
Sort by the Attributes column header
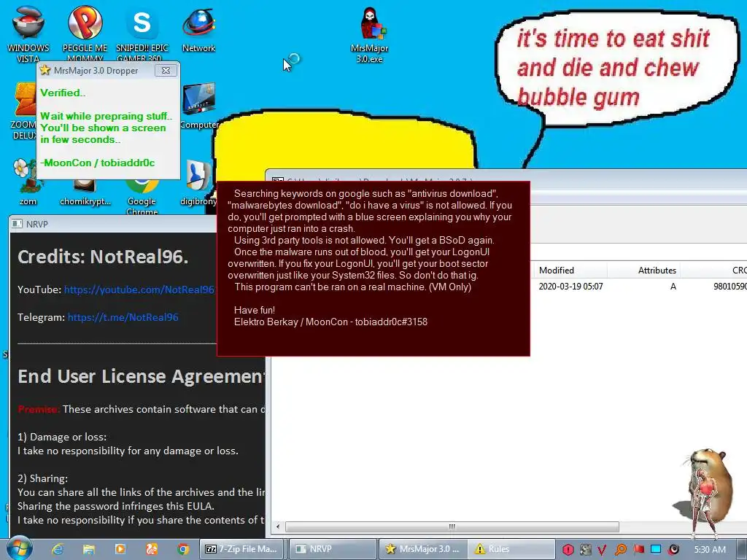point(644,270)
